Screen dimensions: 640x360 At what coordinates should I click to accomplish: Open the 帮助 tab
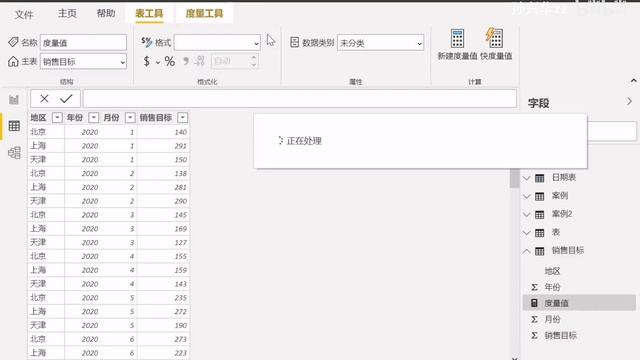(x=106, y=13)
